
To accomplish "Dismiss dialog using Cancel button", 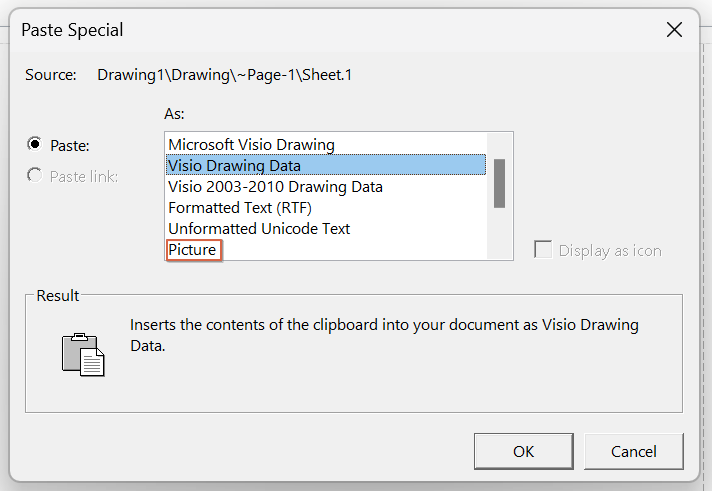I will [633, 451].
